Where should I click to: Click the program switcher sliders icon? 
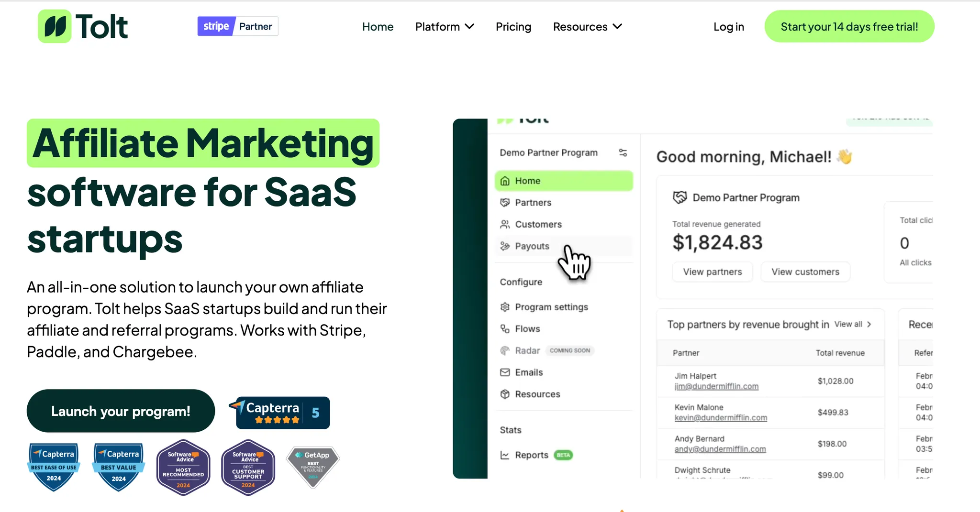(623, 153)
